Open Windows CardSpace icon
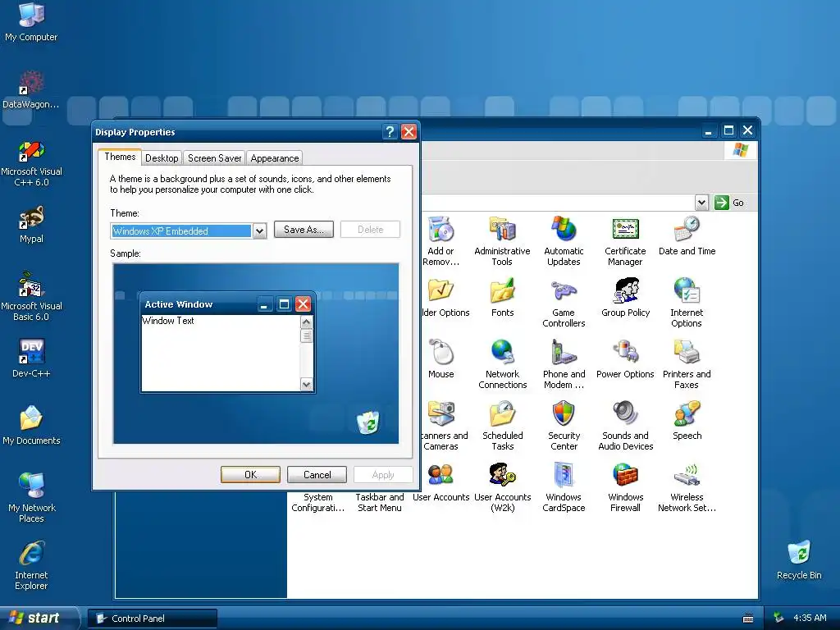The height and width of the screenshot is (630, 840). 564,476
